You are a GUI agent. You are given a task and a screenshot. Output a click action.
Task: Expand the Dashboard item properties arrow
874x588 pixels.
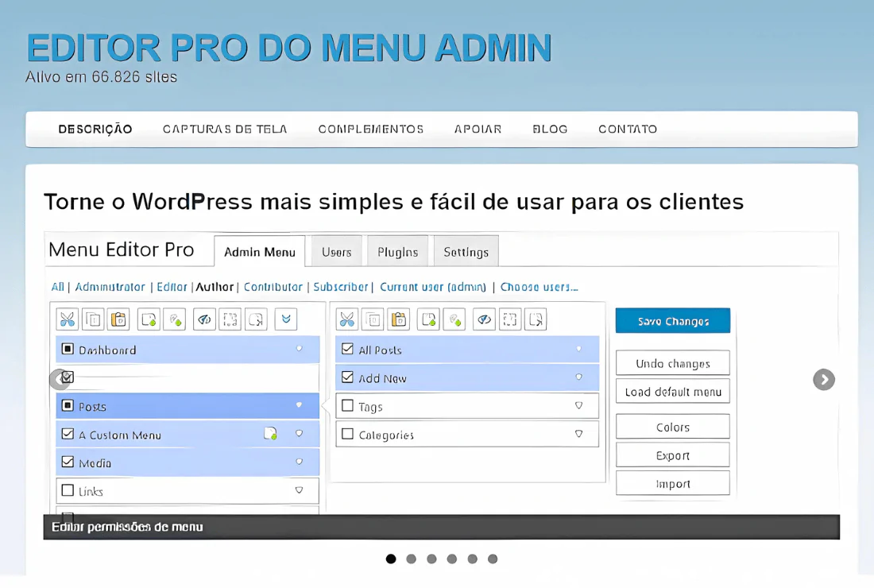pos(300,349)
